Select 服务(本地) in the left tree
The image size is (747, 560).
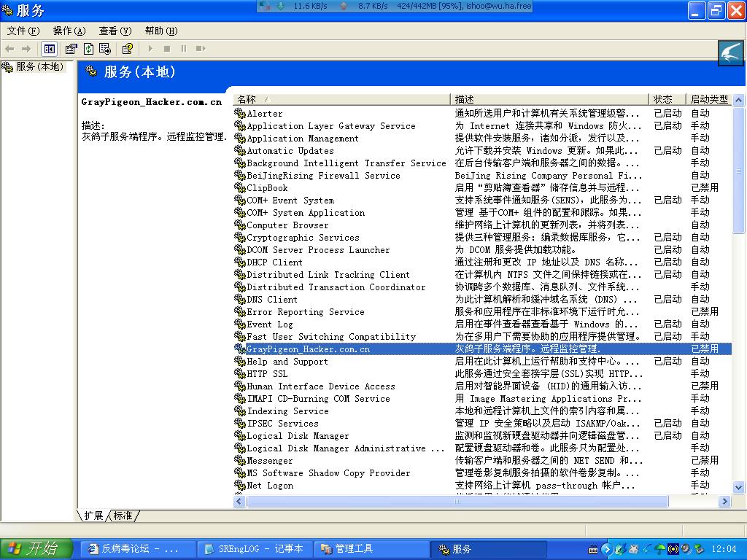(x=39, y=66)
